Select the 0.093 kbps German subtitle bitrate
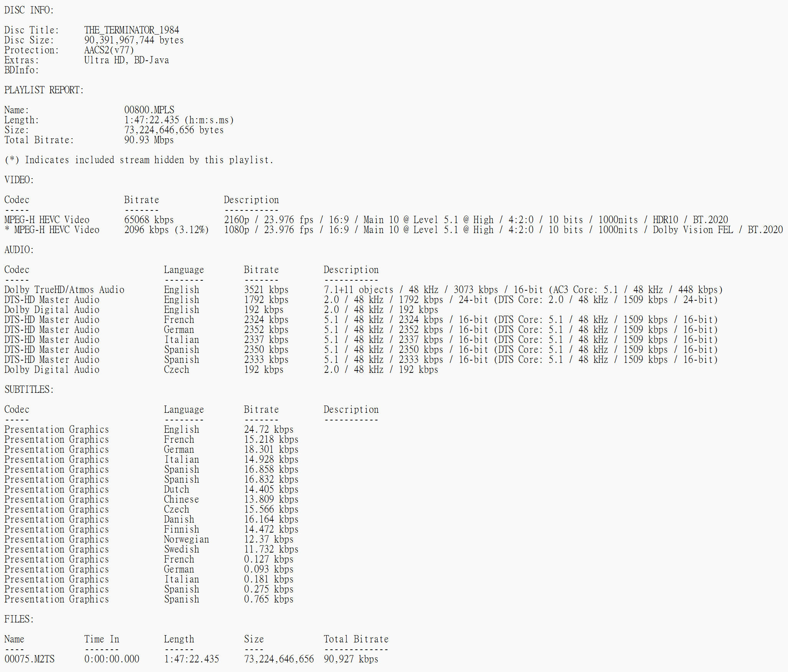 (x=269, y=569)
